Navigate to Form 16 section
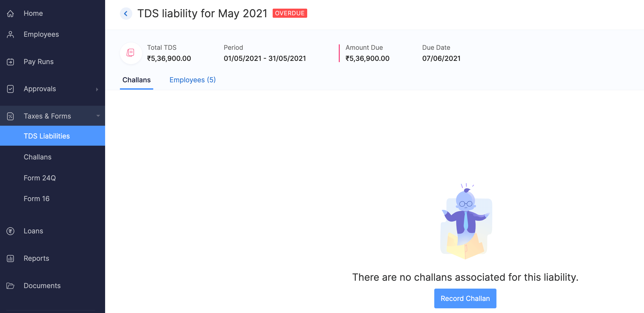 pyautogui.click(x=37, y=199)
